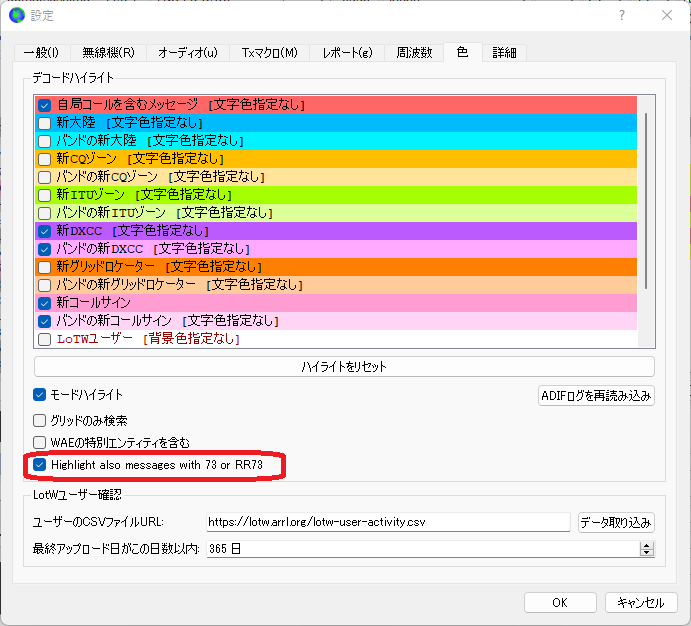
Task: Uncheck 自局コールを含むメッセージ highlight checkbox
Action: tap(45, 105)
